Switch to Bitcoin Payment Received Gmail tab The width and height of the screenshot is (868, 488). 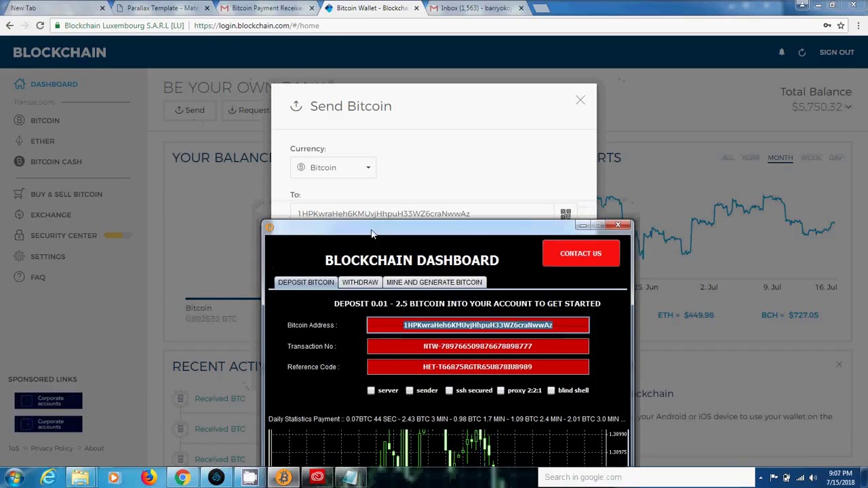click(x=267, y=8)
